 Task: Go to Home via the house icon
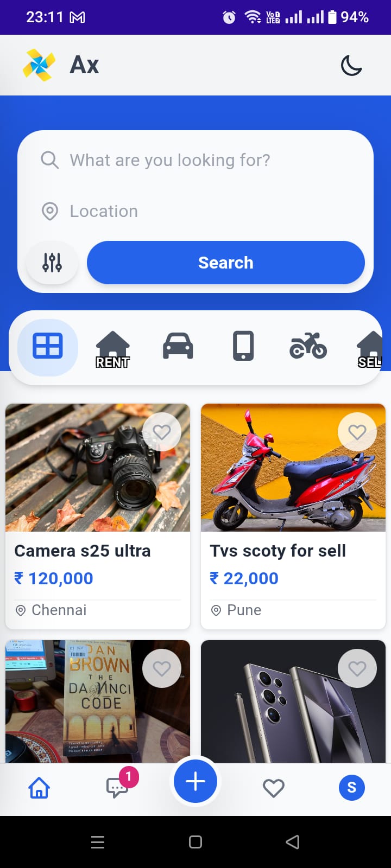click(39, 788)
